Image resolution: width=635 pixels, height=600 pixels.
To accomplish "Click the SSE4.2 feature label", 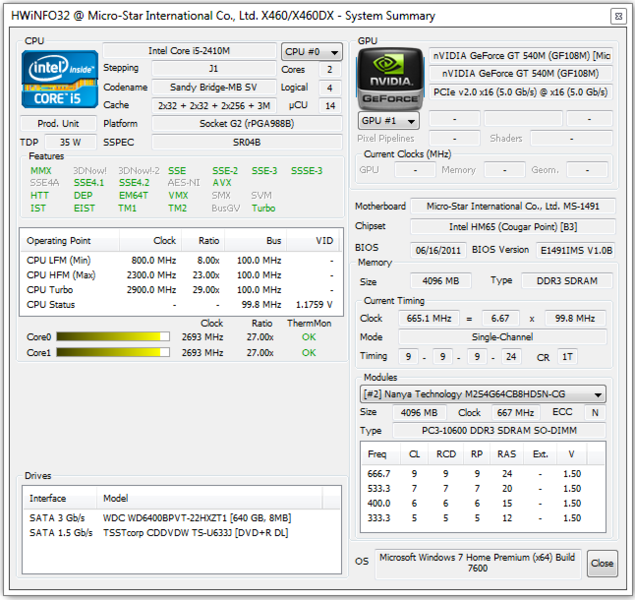I will (x=134, y=183).
